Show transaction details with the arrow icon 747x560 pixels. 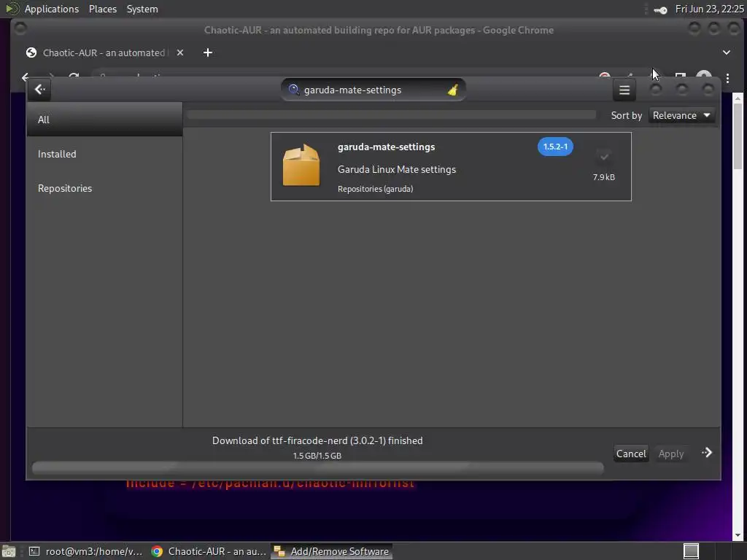[x=707, y=452]
